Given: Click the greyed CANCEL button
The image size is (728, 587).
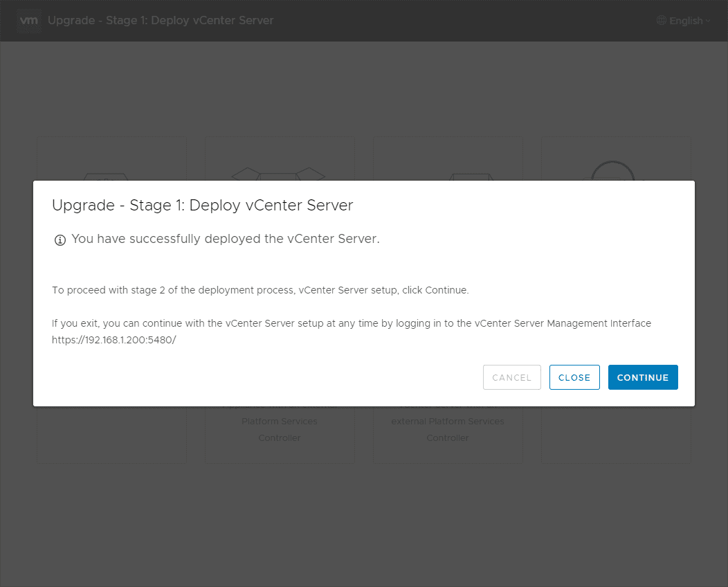Looking at the screenshot, I should click(511, 377).
